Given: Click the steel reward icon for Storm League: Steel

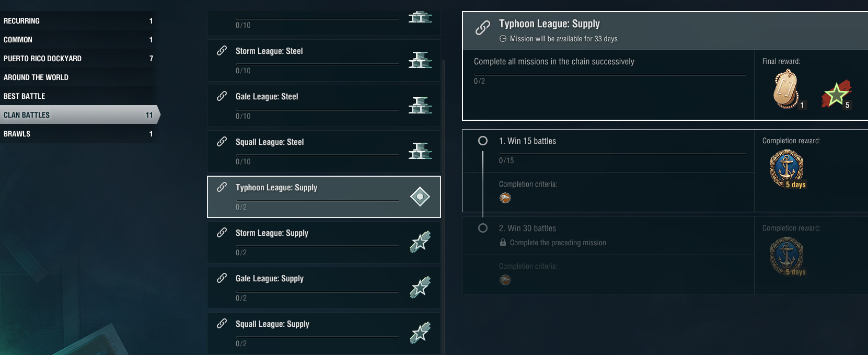Looking at the screenshot, I should click(420, 60).
